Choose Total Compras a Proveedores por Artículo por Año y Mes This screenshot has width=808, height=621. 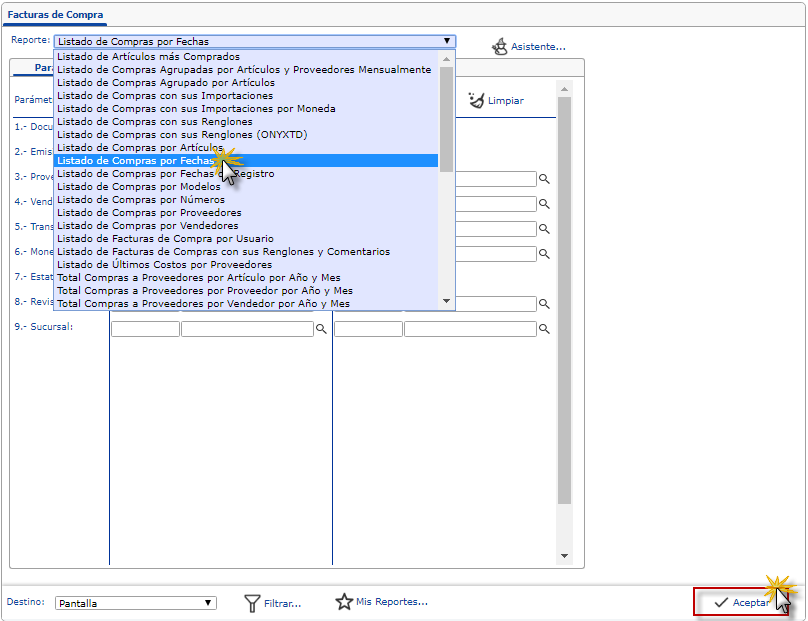246,278
